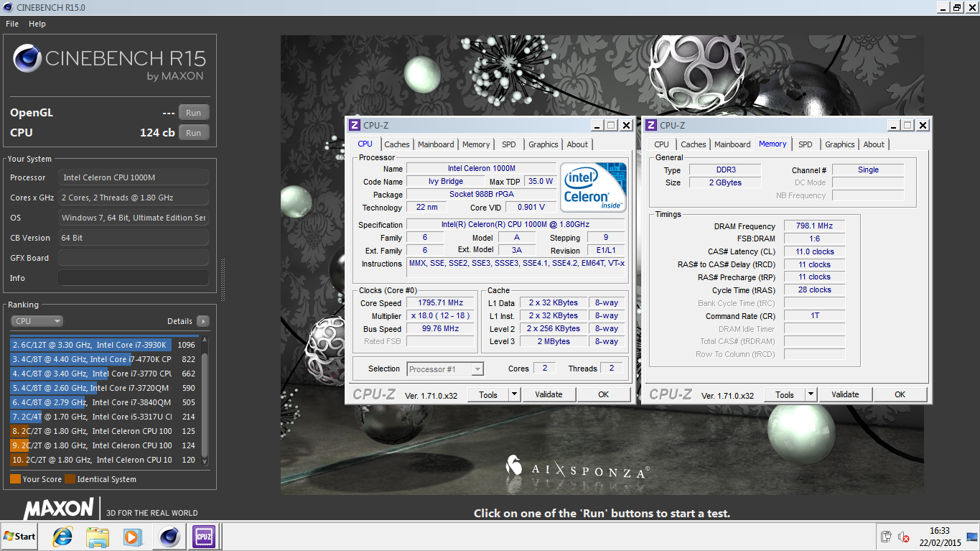
Task: Select ranking entry Intel Core i7-4770K
Action: click(103, 359)
